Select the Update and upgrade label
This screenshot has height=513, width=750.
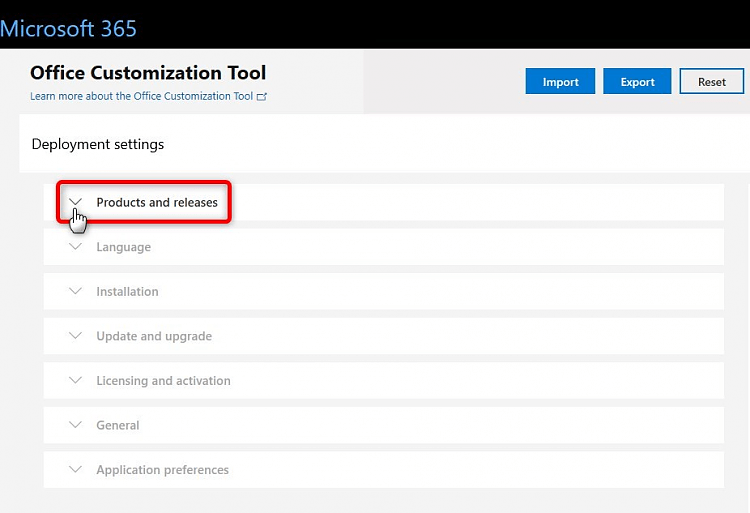click(x=154, y=336)
